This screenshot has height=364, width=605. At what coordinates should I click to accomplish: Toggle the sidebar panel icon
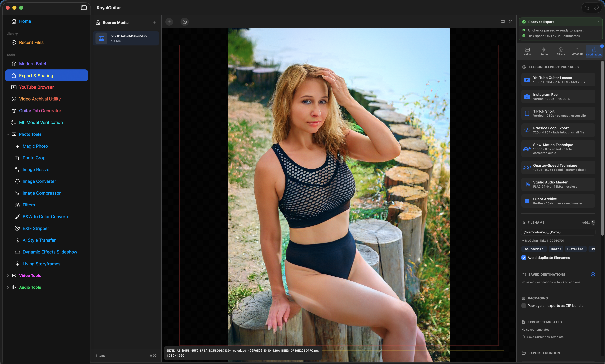84,8
